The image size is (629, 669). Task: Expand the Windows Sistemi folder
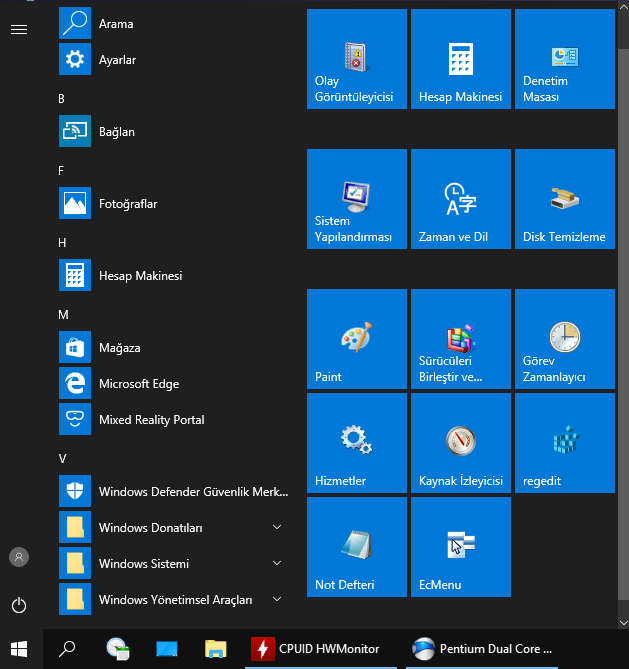(172, 563)
